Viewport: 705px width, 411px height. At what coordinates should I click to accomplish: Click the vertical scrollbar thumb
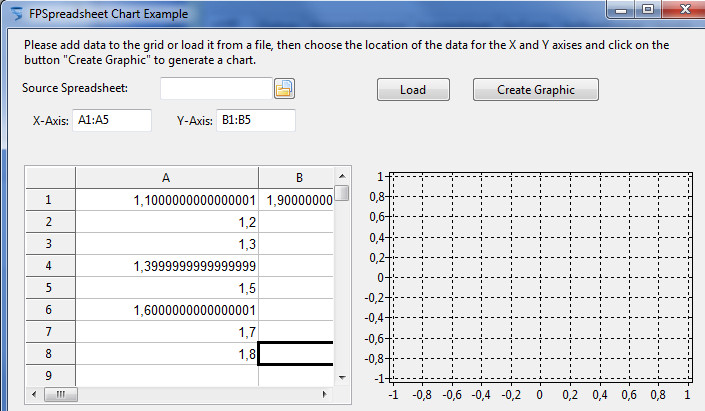[x=342, y=192]
